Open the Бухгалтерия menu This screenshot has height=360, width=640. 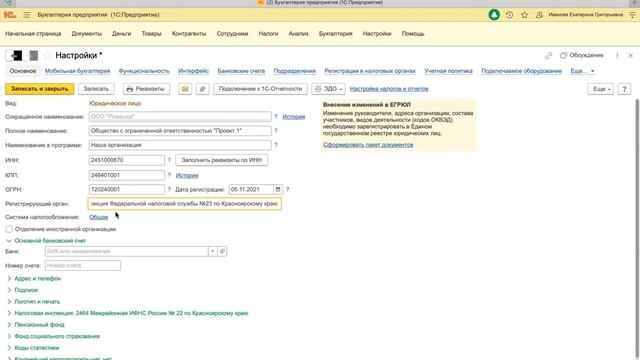coord(336,33)
